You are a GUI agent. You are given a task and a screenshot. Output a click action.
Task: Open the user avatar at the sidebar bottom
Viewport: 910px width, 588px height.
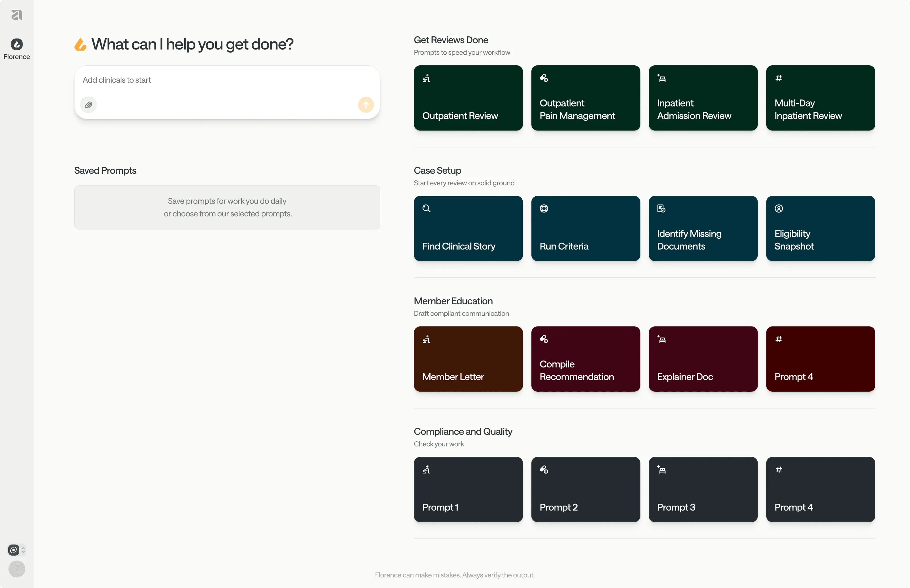[17, 569]
